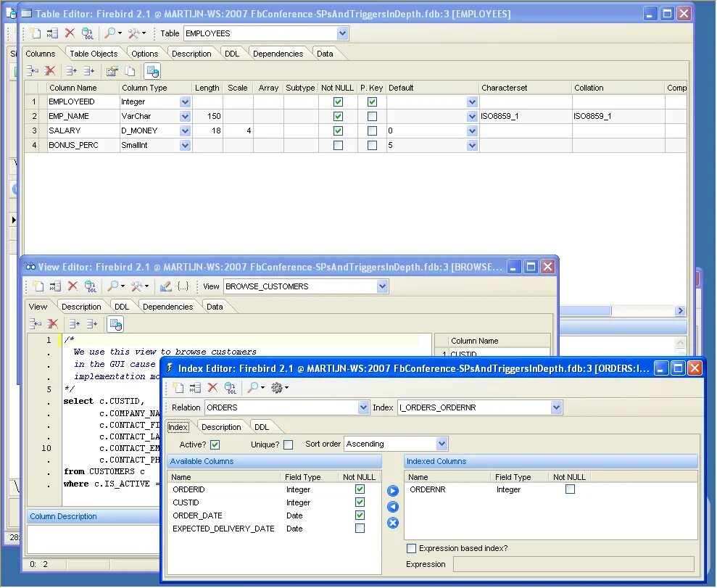Image resolution: width=717 pixels, height=588 pixels.
Task: Click curly braces {...} icon in View Editor
Action: (183, 286)
